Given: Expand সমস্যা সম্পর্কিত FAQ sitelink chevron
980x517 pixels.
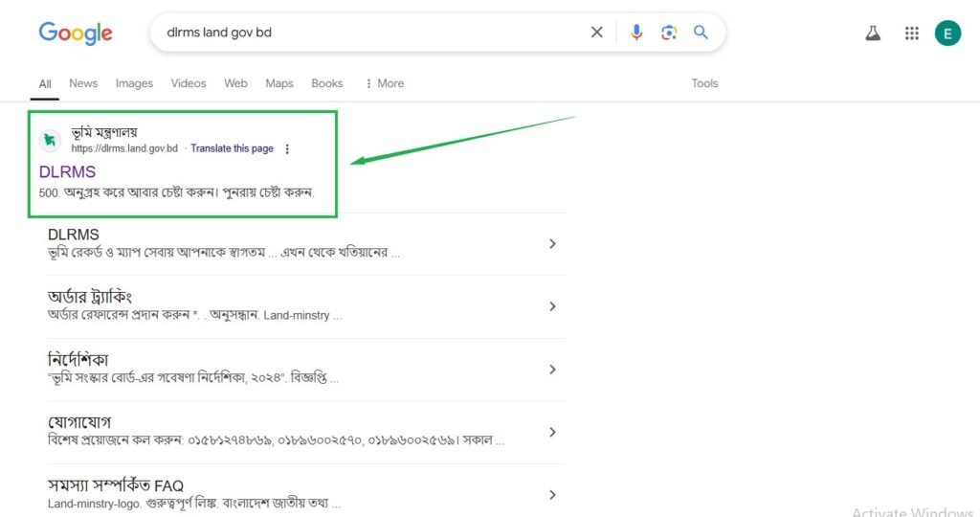Looking at the screenshot, I should [x=552, y=494].
